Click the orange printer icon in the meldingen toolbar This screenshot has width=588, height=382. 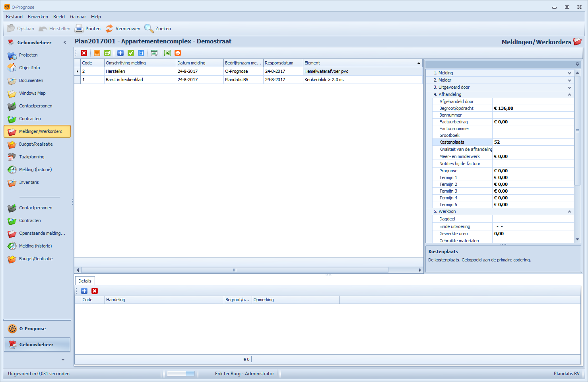[x=178, y=53]
